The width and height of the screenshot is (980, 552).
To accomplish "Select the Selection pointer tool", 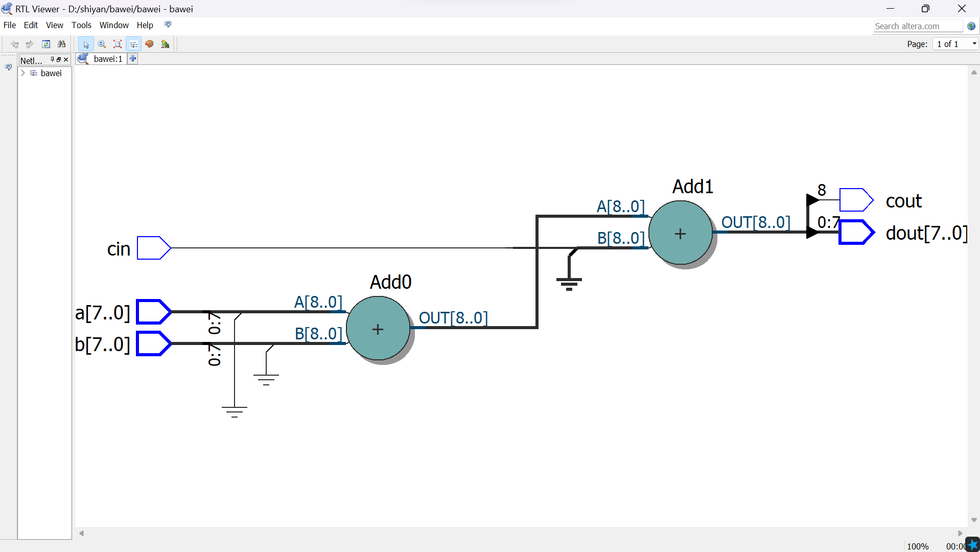I will pyautogui.click(x=86, y=44).
